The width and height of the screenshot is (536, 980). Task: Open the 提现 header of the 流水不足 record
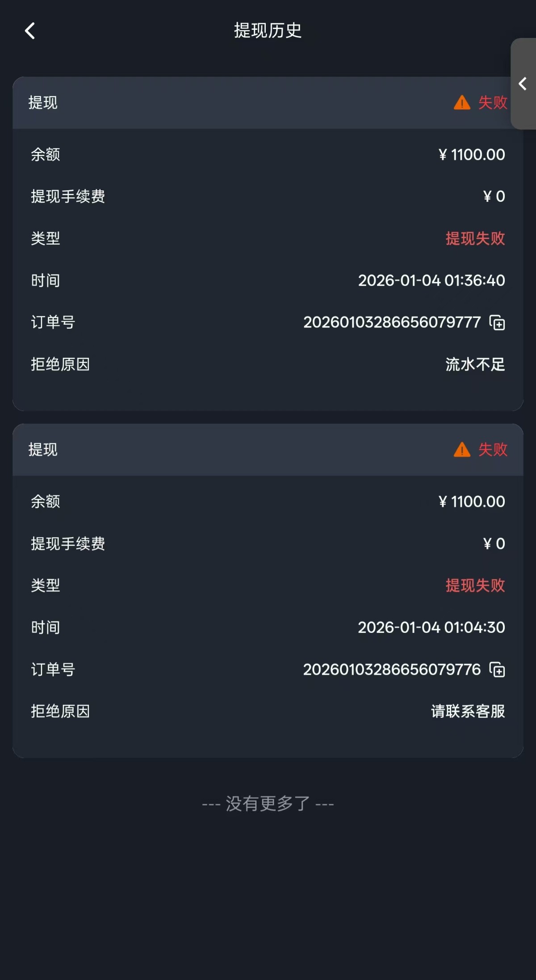[x=43, y=103]
